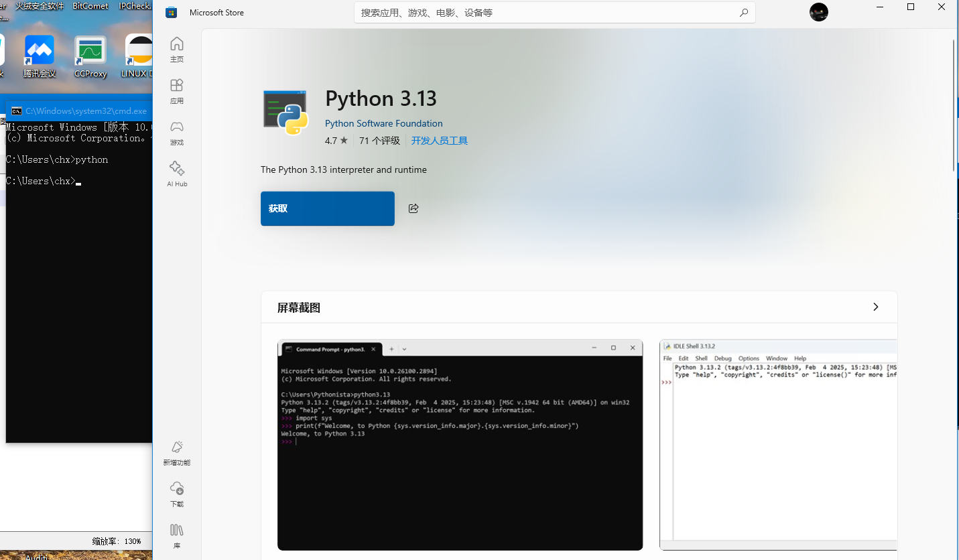
Task: Click the BitComet desktop icon label
Action: (x=90, y=6)
